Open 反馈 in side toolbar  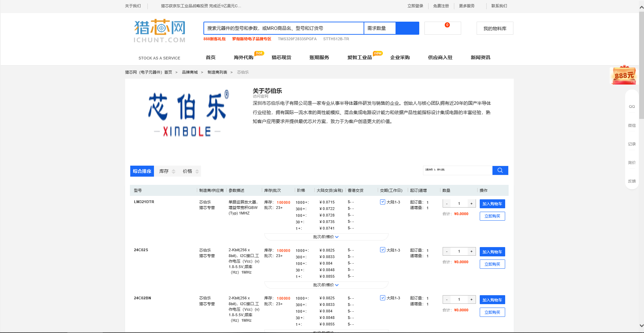click(x=632, y=181)
